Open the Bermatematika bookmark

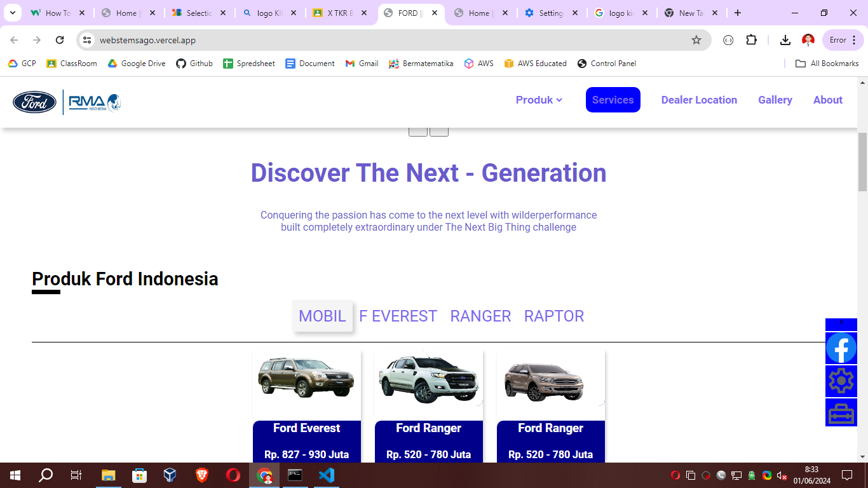[421, 64]
